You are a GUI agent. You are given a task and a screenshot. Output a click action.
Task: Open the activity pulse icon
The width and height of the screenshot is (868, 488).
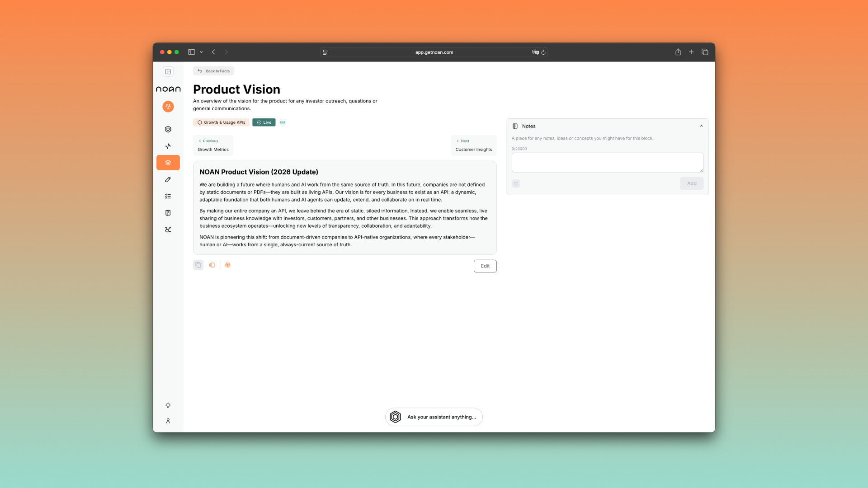point(168,146)
